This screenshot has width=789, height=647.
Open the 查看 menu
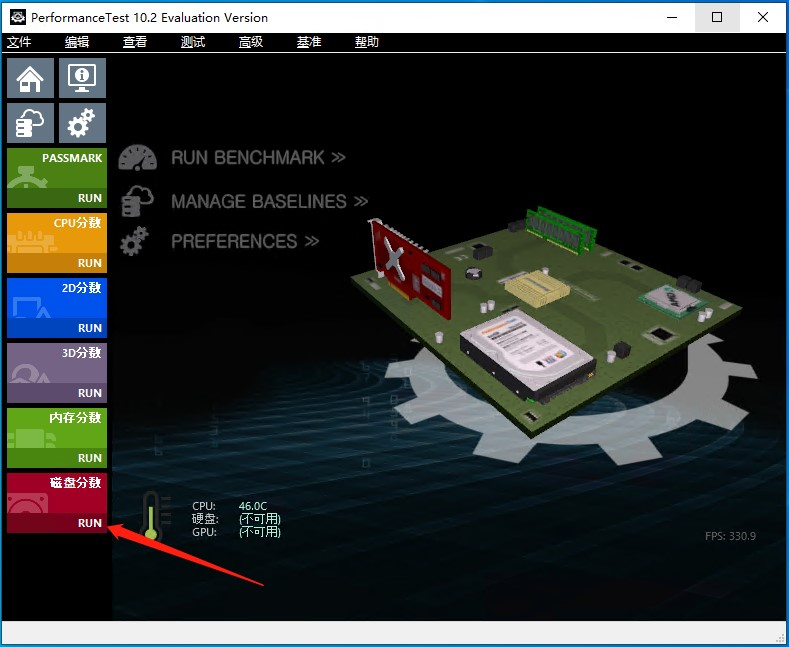tap(135, 42)
